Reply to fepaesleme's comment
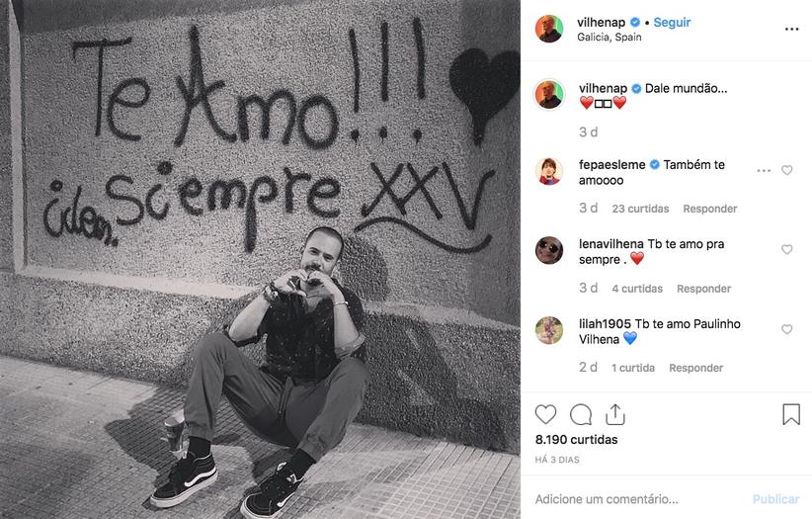 (709, 209)
